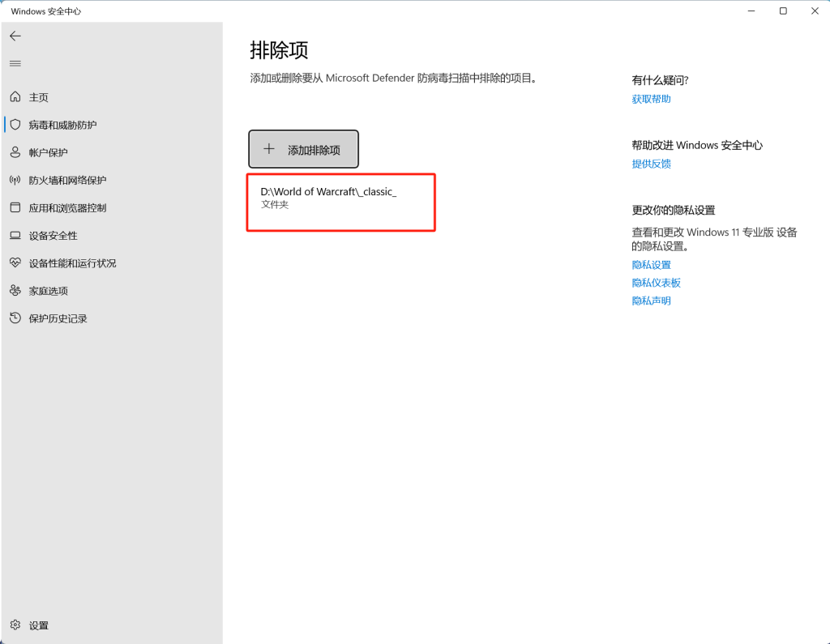Go to 防火墙和网络保护
Viewport: 830px width, 644px height.
[x=112, y=180]
